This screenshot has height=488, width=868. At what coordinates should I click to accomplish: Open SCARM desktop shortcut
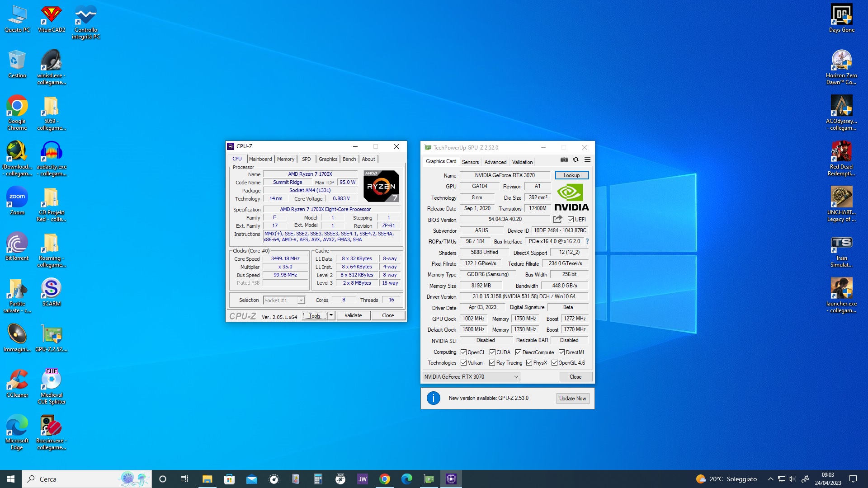51,292
